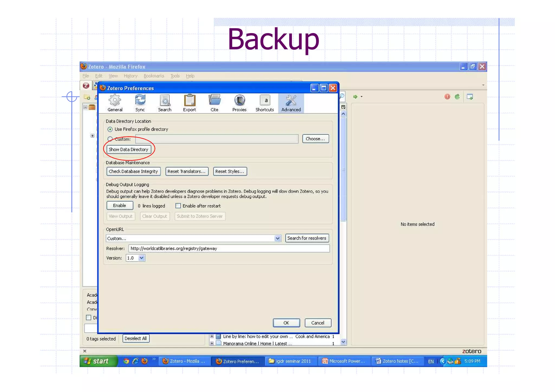
Task: Expand the Line by line item row
Action: [212, 336]
